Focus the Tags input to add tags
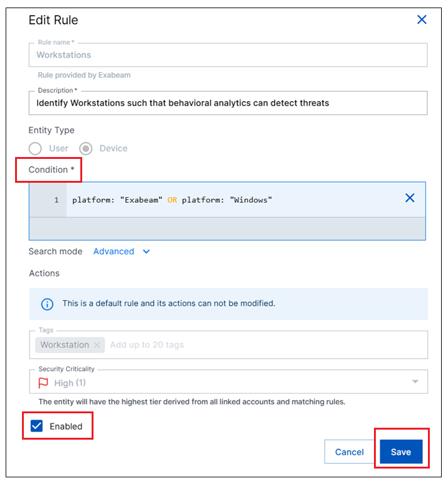This screenshot has width=448, height=483. point(251,345)
